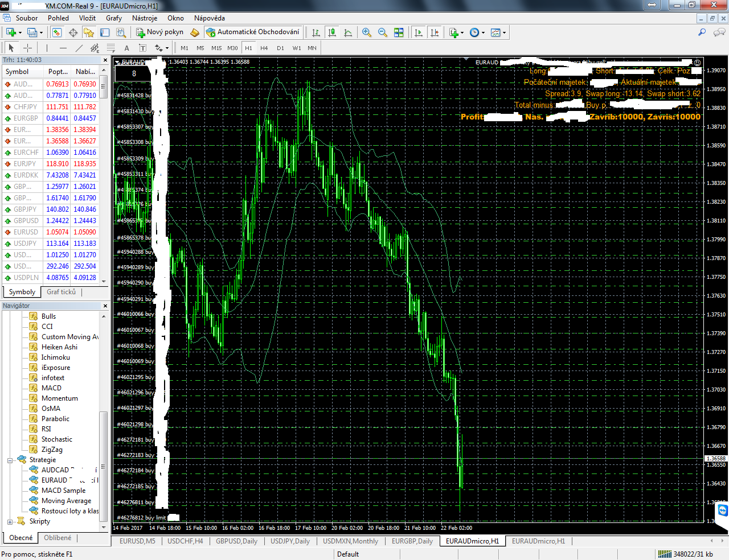Zoom out on the chart

click(383, 32)
